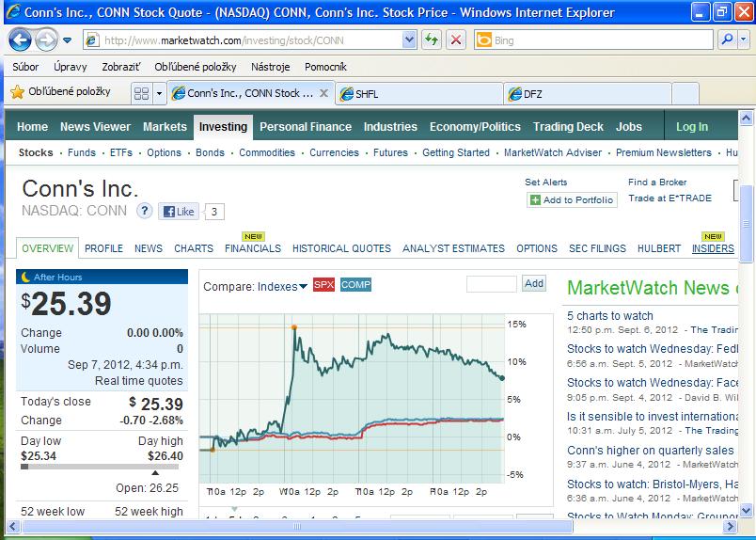Open the FINANCIALS tab
This screenshot has height=540, width=756.
(253, 248)
